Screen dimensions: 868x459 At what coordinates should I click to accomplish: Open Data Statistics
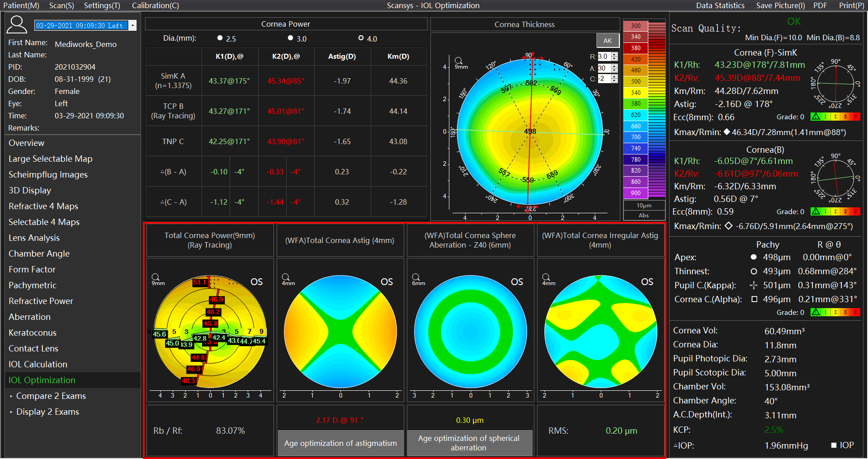(x=720, y=5)
